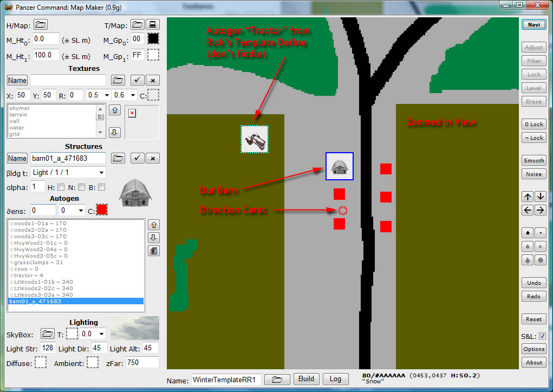
Task: Click the Smooth button
Action: pyautogui.click(x=534, y=160)
